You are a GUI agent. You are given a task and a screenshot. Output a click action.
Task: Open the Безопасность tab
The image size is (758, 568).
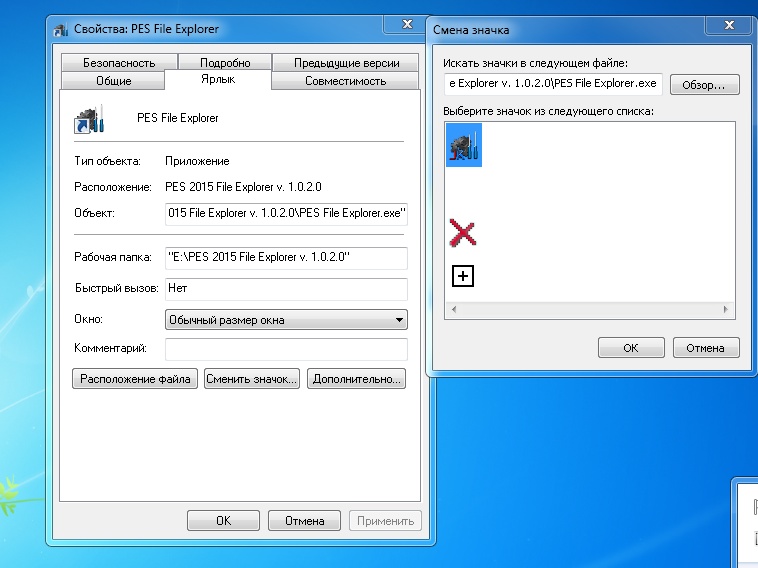[119, 63]
